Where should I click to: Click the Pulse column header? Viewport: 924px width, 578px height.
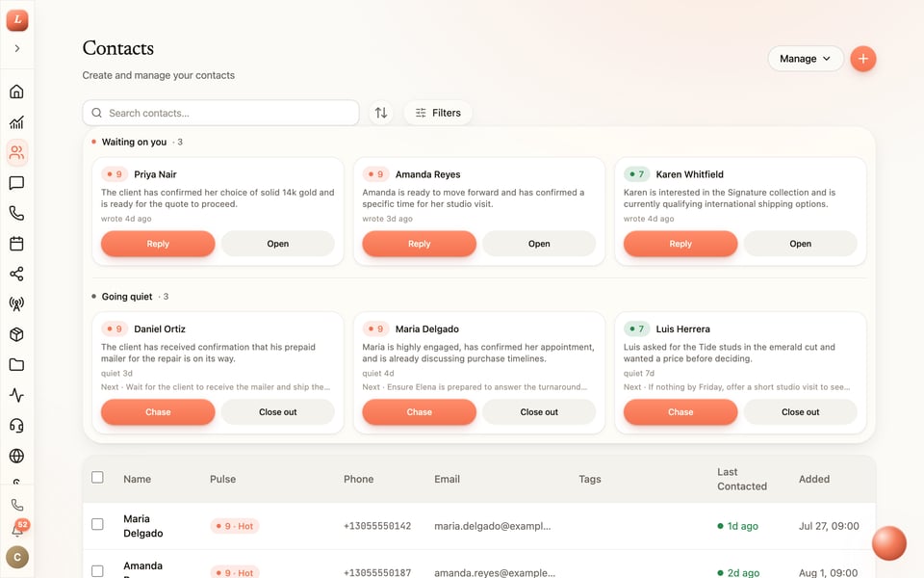pos(222,479)
